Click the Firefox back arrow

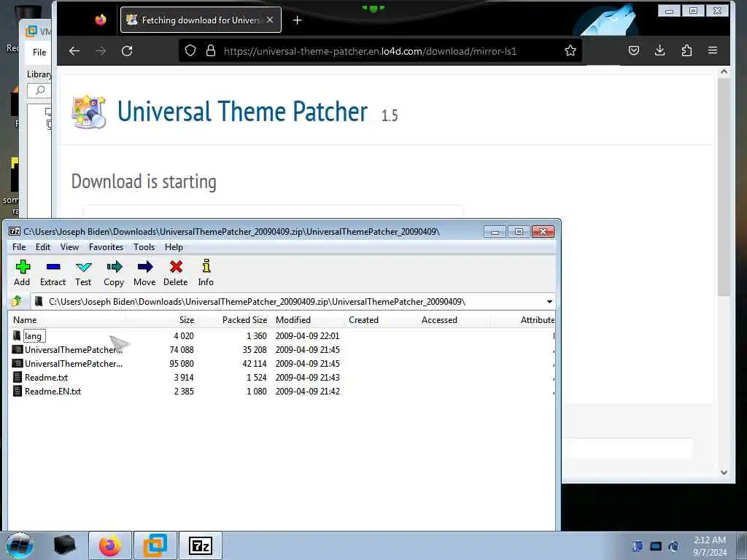click(74, 51)
